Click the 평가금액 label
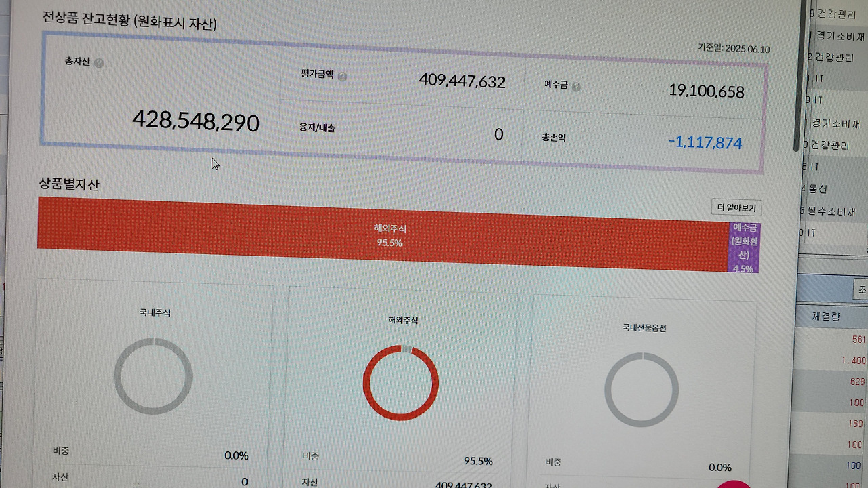This screenshot has height=488, width=868. 317,74
